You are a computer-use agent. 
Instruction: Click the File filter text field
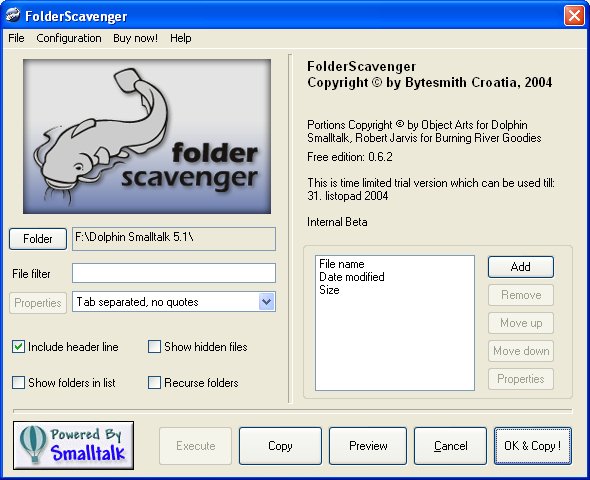[174, 273]
